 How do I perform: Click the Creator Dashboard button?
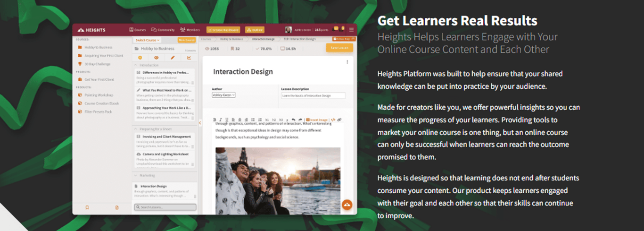coord(223,30)
